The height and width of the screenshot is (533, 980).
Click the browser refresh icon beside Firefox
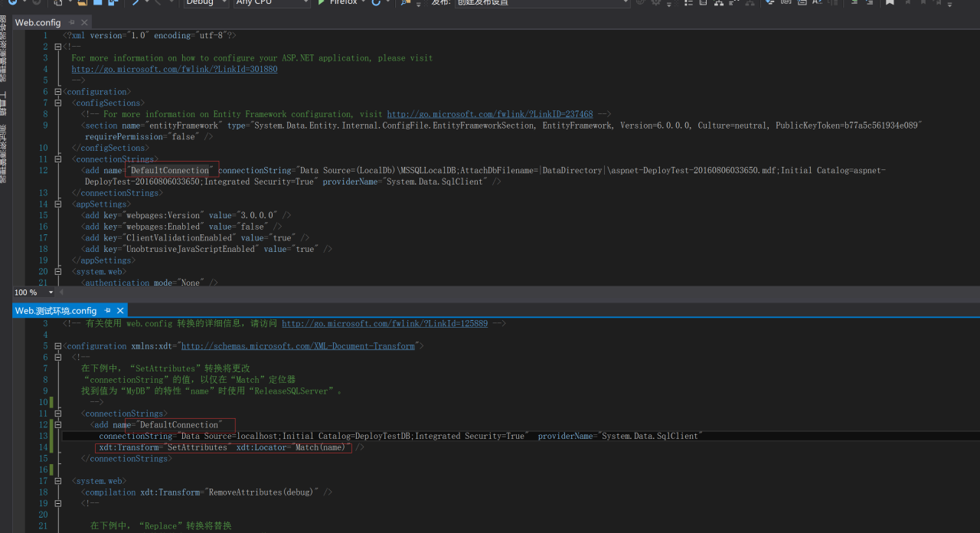pyautogui.click(x=376, y=2)
